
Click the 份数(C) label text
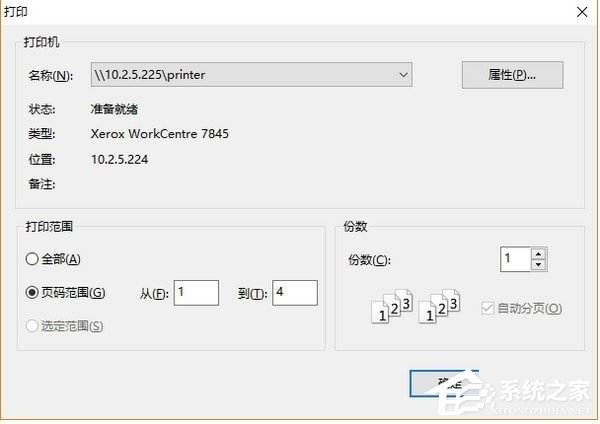point(369,260)
